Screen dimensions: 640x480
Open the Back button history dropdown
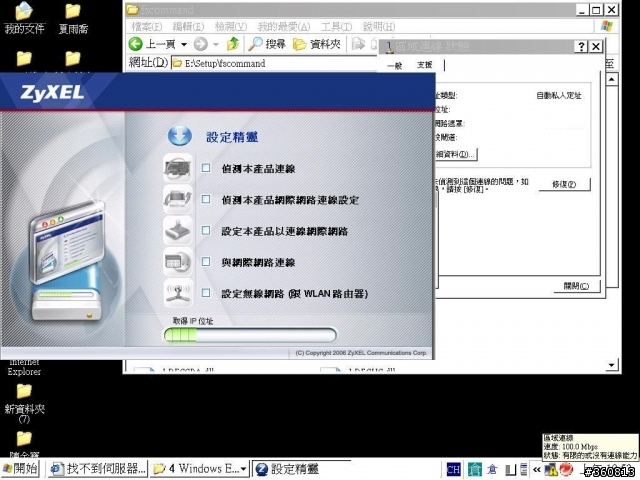coord(184,44)
